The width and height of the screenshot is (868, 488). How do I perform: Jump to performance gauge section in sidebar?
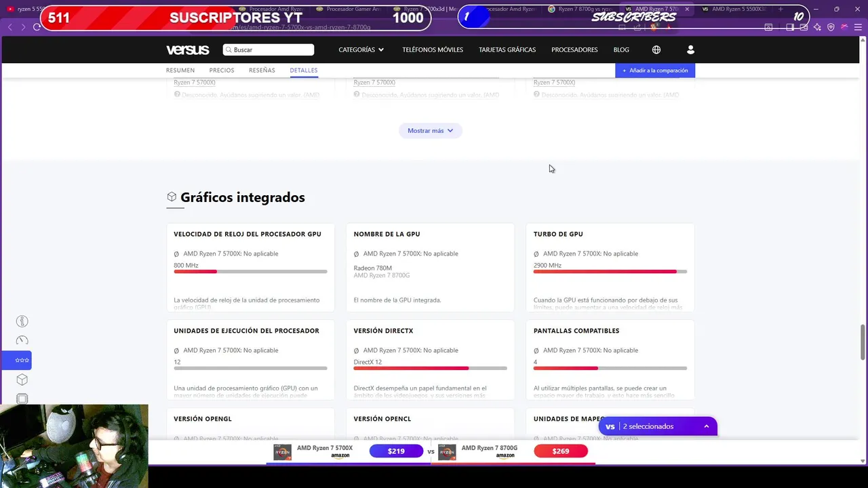(x=22, y=340)
